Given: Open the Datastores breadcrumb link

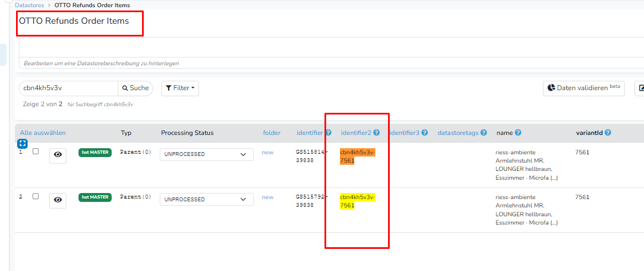Looking at the screenshot, I should (30, 6).
